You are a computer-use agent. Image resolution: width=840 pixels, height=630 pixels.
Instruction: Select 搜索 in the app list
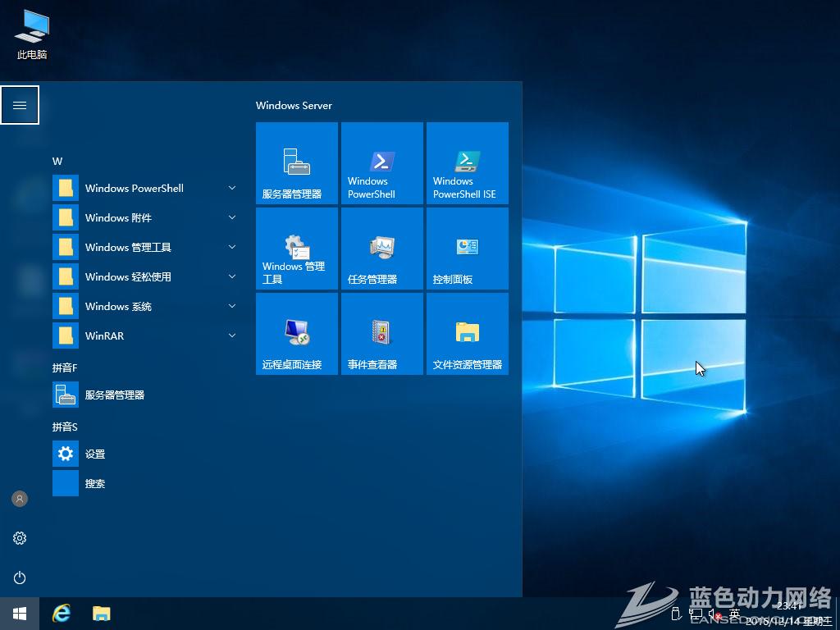tap(95, 483)
